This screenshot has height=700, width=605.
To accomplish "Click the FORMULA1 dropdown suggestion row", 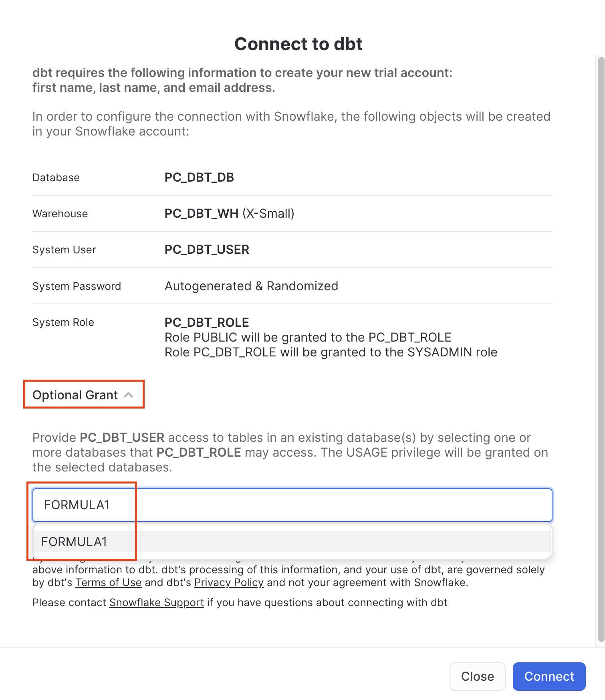I will 75,541.
